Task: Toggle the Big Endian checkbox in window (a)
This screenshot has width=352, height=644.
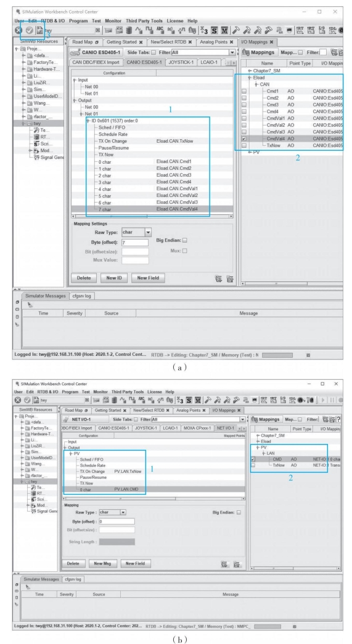Action: coord(185,240)
